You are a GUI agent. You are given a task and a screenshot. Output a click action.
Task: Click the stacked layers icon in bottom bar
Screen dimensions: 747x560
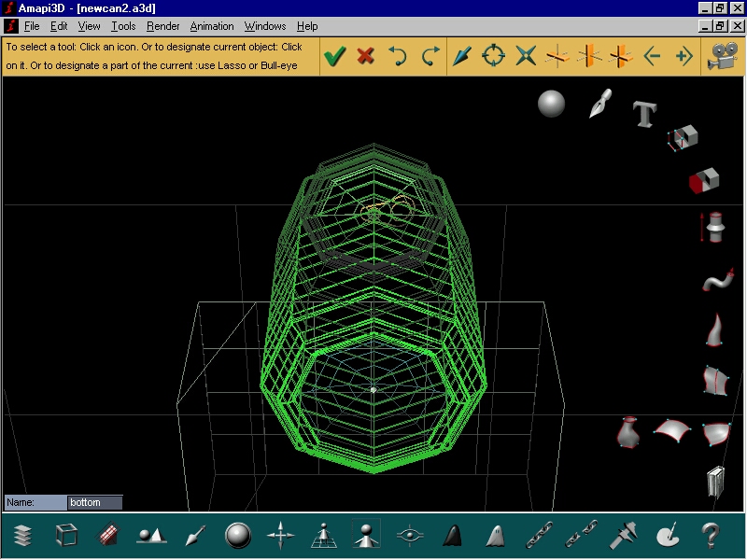[23, 536]
